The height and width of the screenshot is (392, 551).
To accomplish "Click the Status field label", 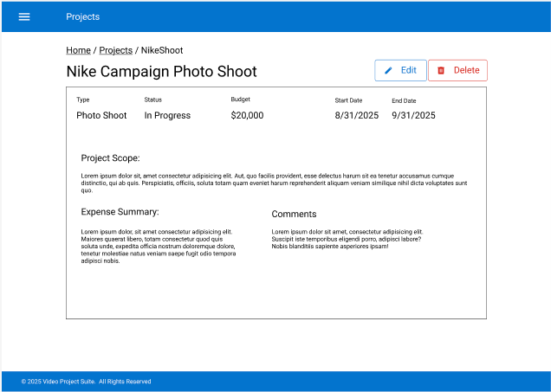I will [x=152, y=100].
